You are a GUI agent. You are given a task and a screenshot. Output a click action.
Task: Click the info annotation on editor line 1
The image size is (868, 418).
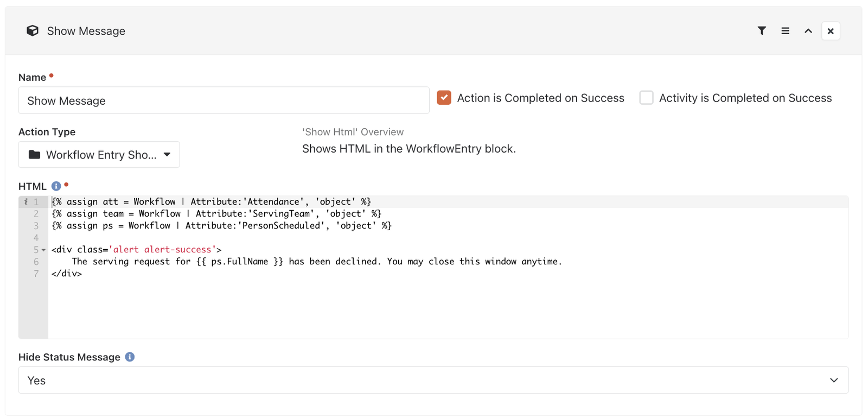(25, 201)
